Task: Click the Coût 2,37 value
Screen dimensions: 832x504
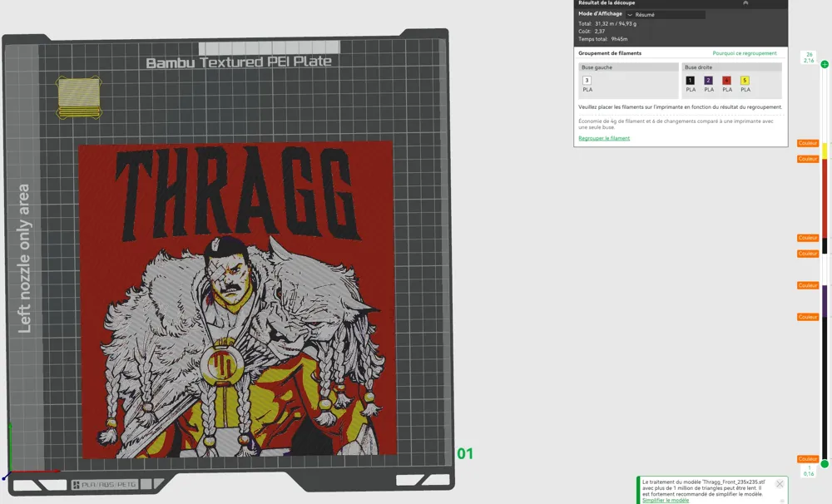Action: point(600,32)
